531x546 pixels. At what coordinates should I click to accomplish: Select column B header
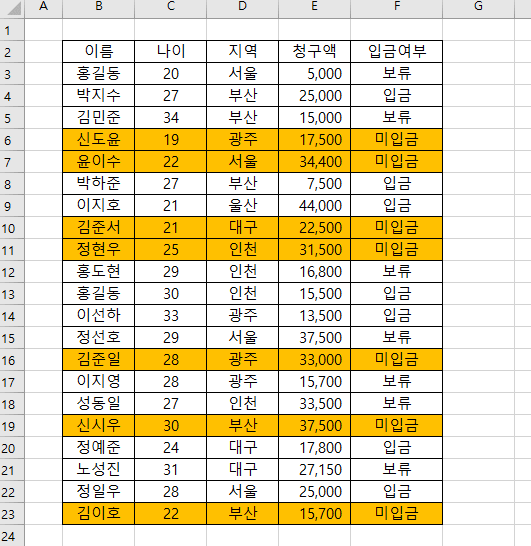click(x=99, y=9)
